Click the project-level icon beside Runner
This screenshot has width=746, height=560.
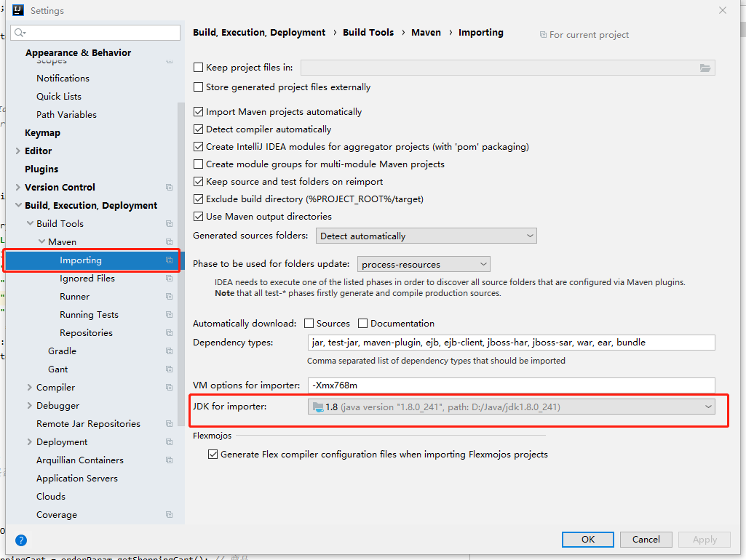[x=169, y=297]
